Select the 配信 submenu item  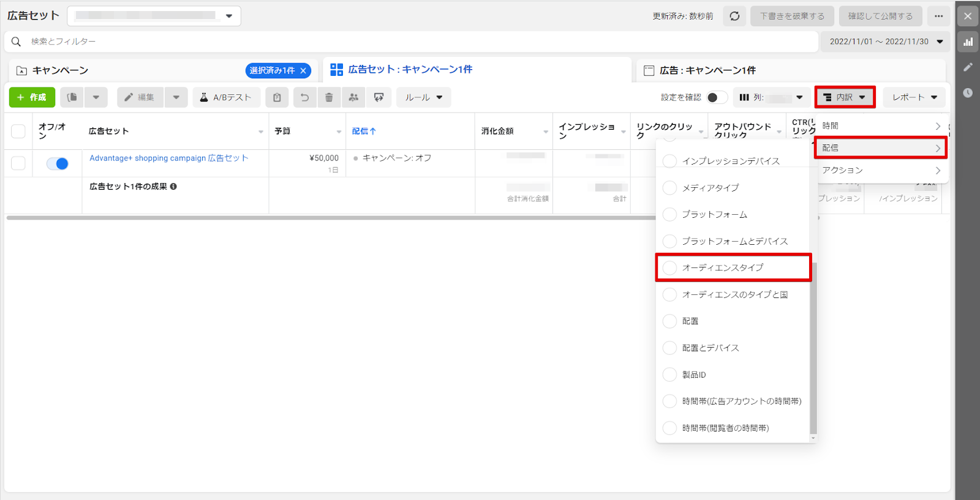[x=880, y=148]
